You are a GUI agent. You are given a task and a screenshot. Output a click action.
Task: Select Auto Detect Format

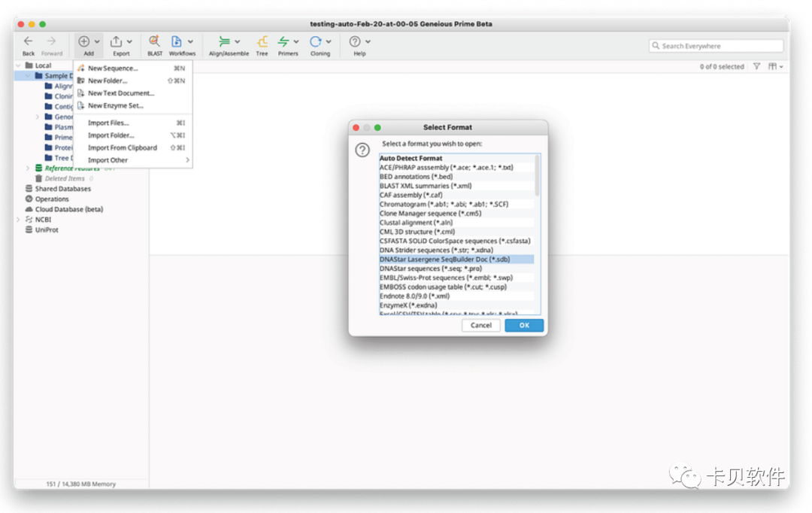(x=456, y=158)
